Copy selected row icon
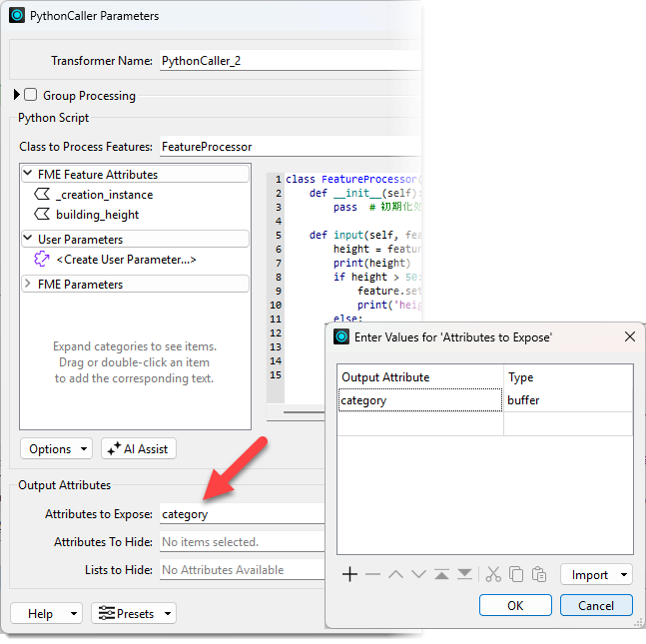Screen dimensions: 646x644 point(516,574)
